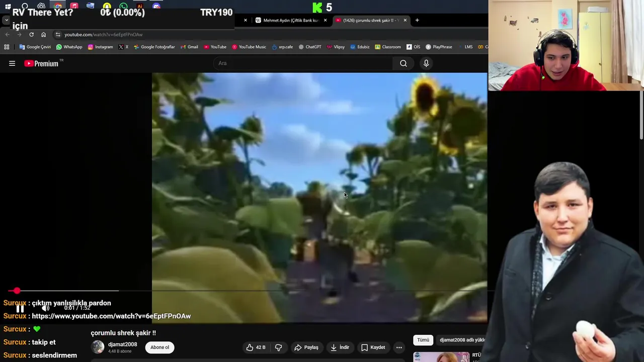
Task: Open the more actions three-dot menu
Action: pos(399,347)
